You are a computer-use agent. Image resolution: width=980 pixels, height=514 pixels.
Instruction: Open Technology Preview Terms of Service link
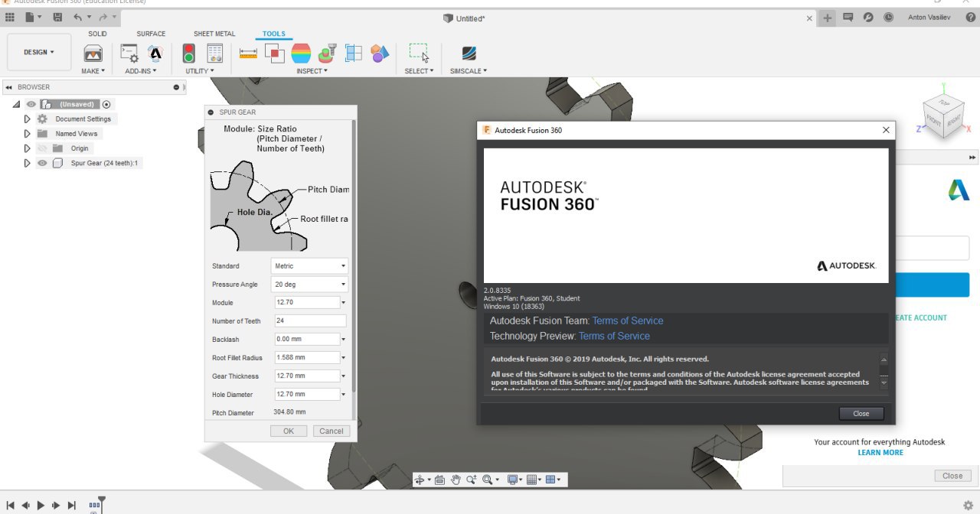click(614, 336)
